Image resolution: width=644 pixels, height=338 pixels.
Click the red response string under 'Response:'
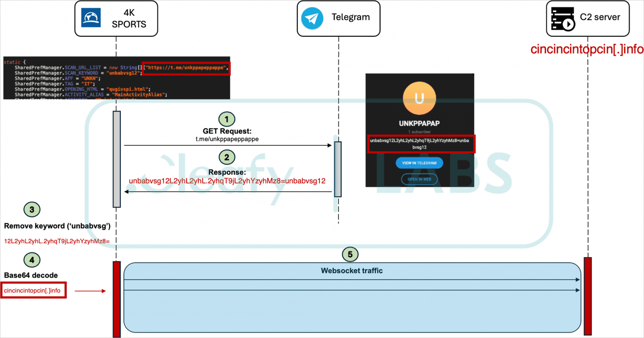click(x=227, y=181)
